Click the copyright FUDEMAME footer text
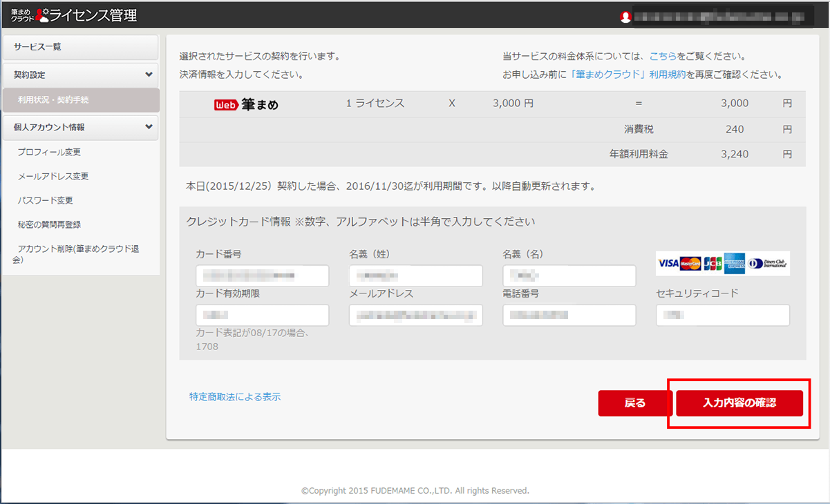 point(415,491)
